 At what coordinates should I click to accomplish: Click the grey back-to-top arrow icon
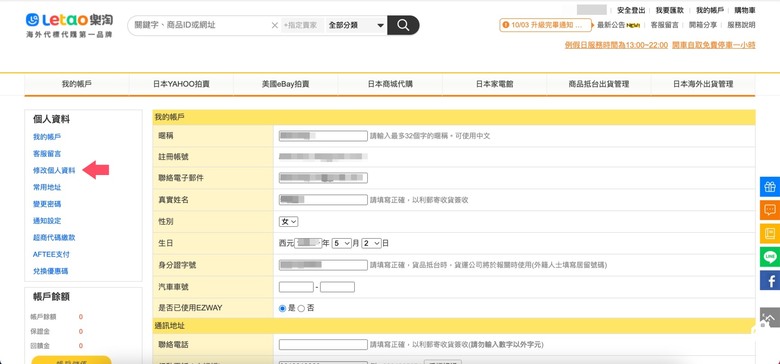(x=770, y=317)
